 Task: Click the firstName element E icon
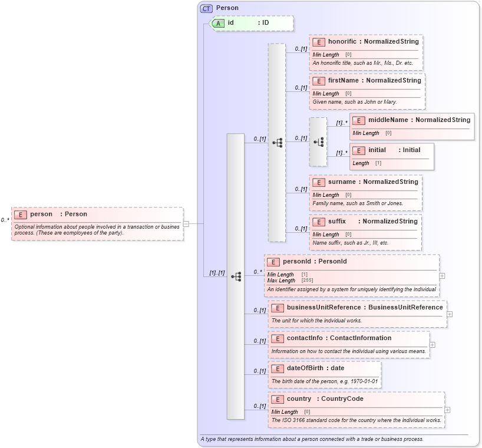tap(318, 81)
